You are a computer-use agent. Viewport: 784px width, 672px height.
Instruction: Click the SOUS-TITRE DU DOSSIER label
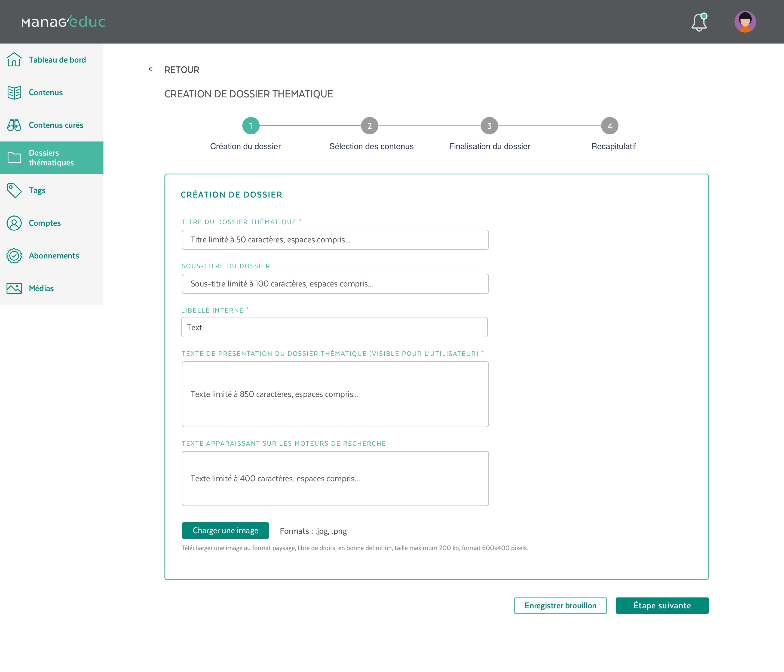226,266
